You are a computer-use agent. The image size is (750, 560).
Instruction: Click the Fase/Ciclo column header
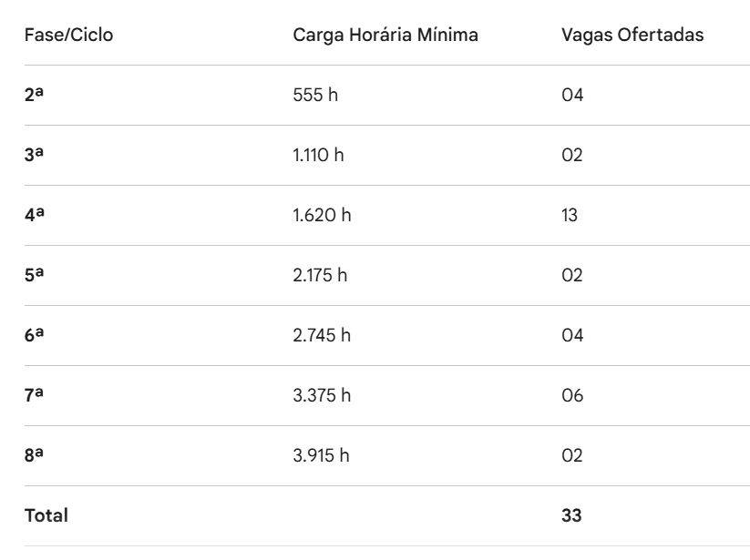coord(69,36)
